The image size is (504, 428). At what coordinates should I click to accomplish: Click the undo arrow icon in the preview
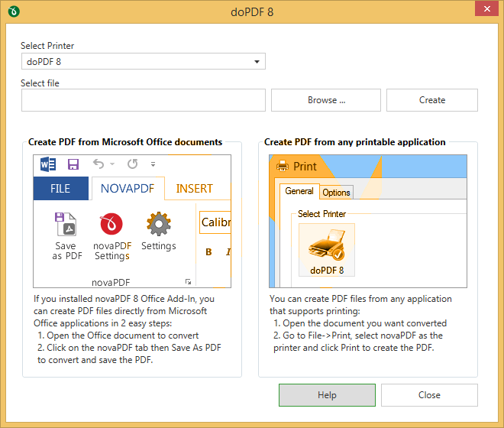99,164
